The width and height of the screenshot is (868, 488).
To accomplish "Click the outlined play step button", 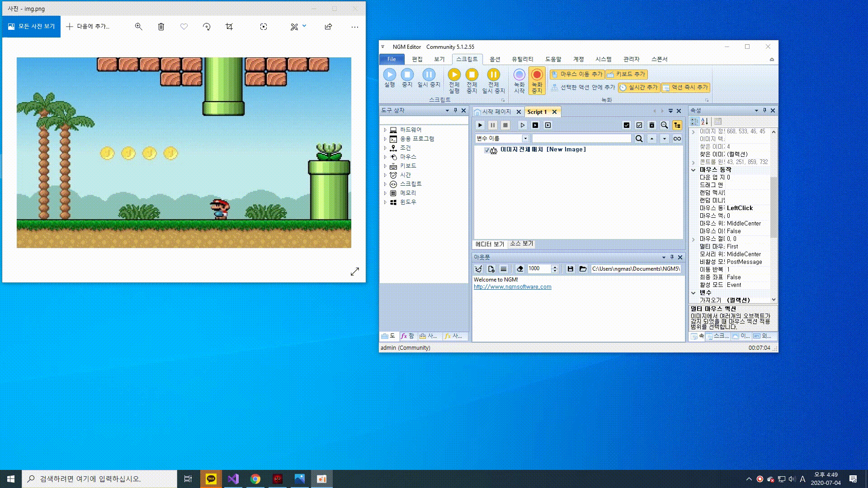I will (x=523, y=125).
